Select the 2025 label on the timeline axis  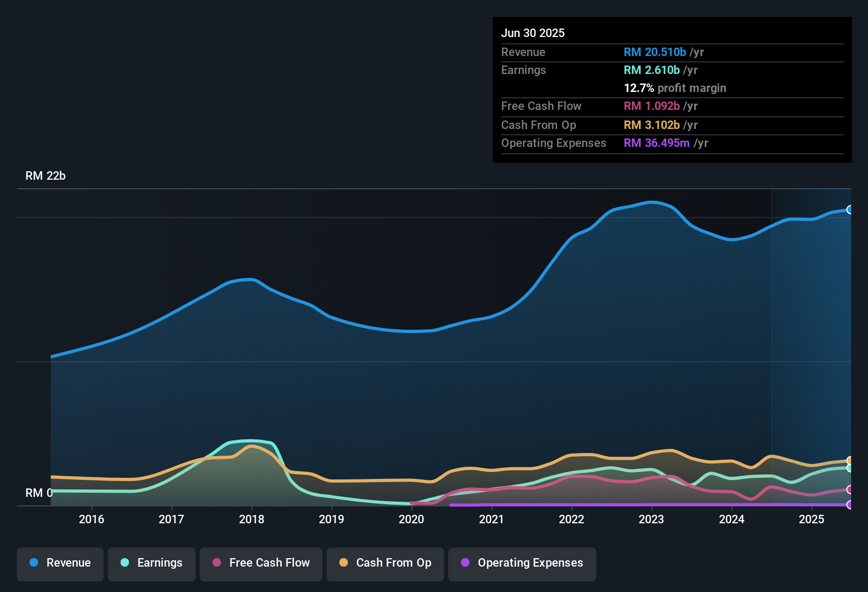pyautogui.click(x=811, y=519)
